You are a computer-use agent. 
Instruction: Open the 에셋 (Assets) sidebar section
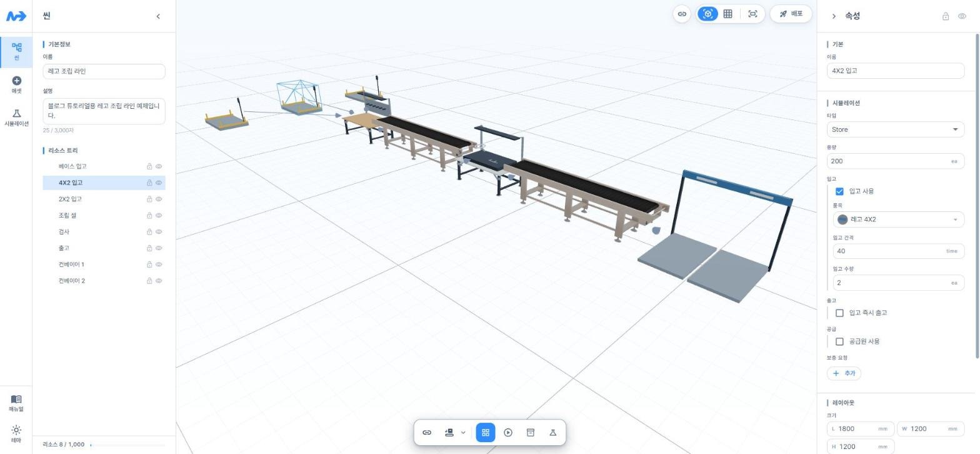click(x=16, y=84)
